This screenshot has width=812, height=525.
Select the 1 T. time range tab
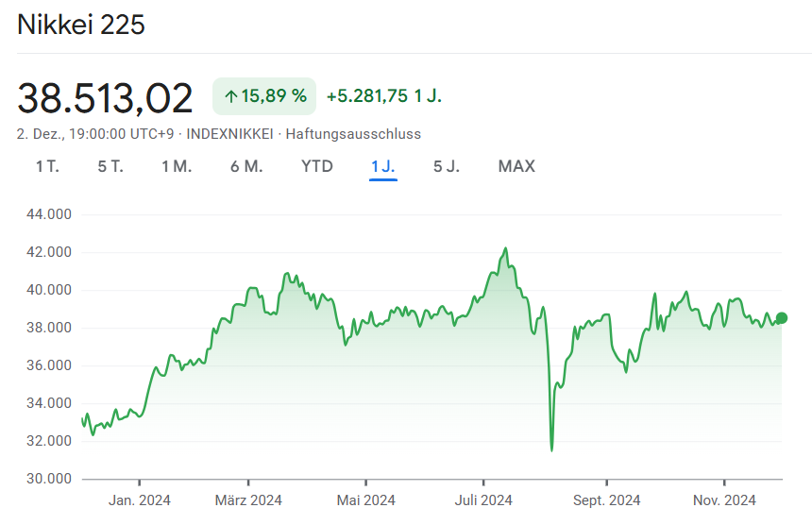tap(47, 167)
